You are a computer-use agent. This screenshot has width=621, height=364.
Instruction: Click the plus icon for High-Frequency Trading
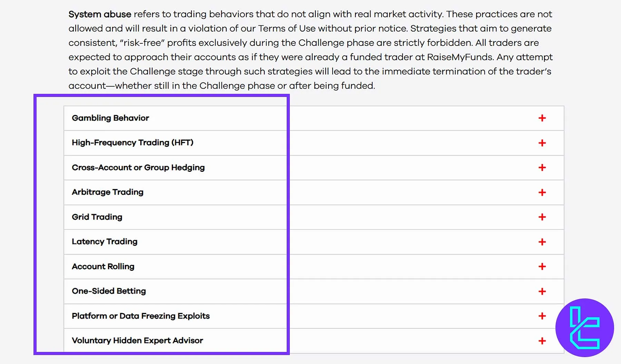542,143
